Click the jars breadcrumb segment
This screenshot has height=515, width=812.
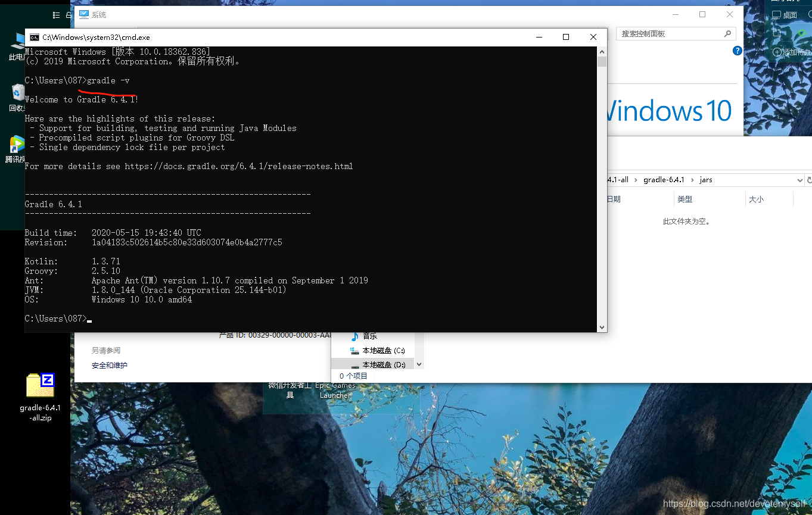pyautogui.click(x=706, y=180)
